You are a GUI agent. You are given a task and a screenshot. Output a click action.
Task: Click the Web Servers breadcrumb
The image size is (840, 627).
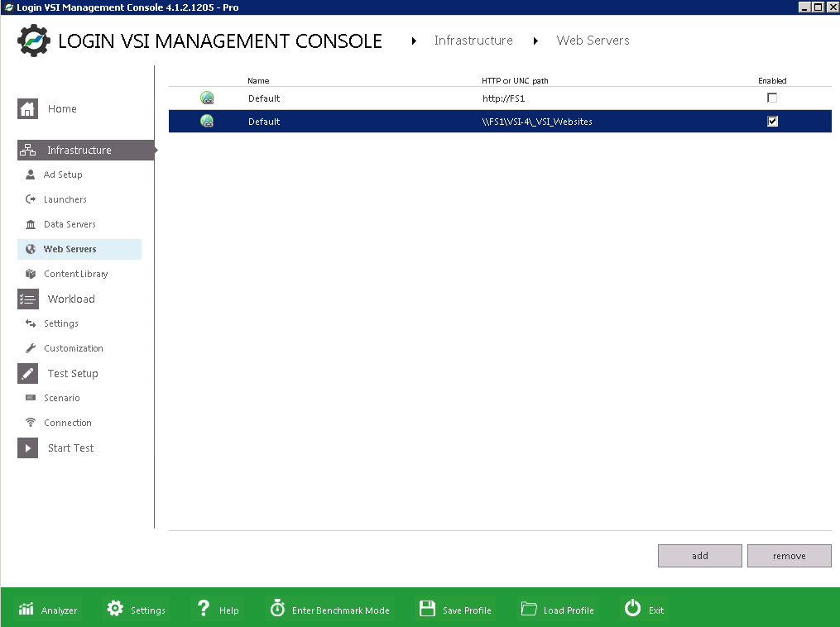(x=593, y=41)
